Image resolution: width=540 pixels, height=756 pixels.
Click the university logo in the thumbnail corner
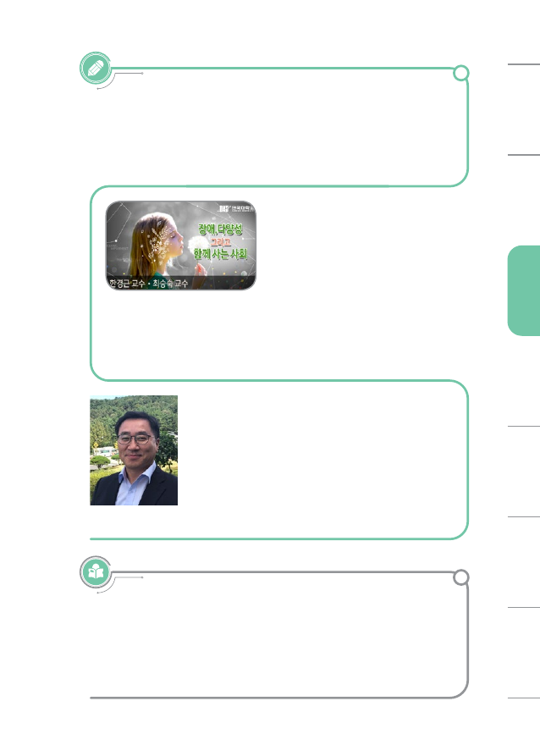coord(236,208)
